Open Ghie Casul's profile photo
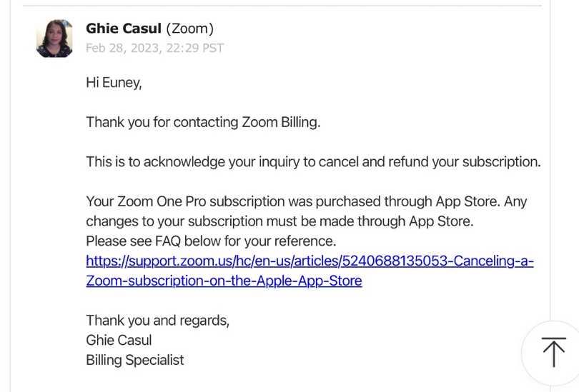This screenshot has height=392, width=579. tap(54, 39)
